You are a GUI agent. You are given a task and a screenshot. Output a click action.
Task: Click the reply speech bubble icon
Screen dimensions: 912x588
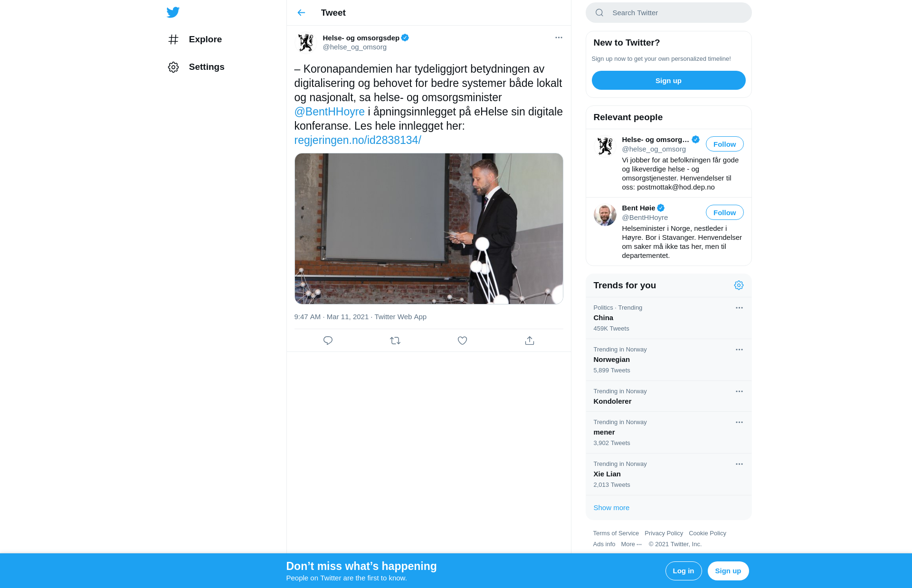[328, 341]
